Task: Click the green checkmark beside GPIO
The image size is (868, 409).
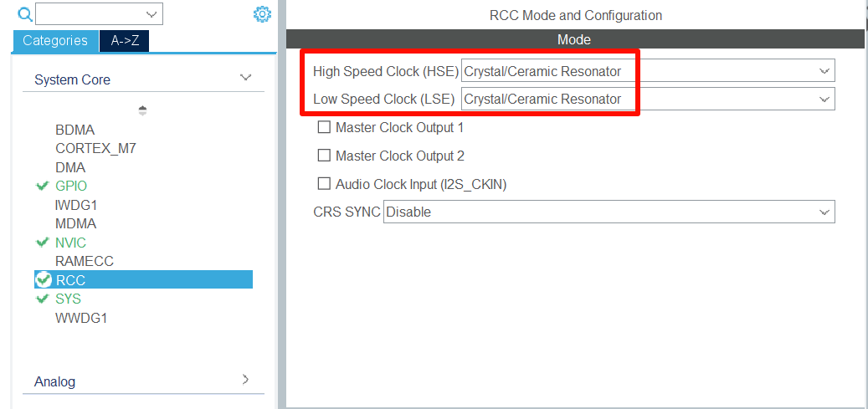Action: [x=43, y=186]
